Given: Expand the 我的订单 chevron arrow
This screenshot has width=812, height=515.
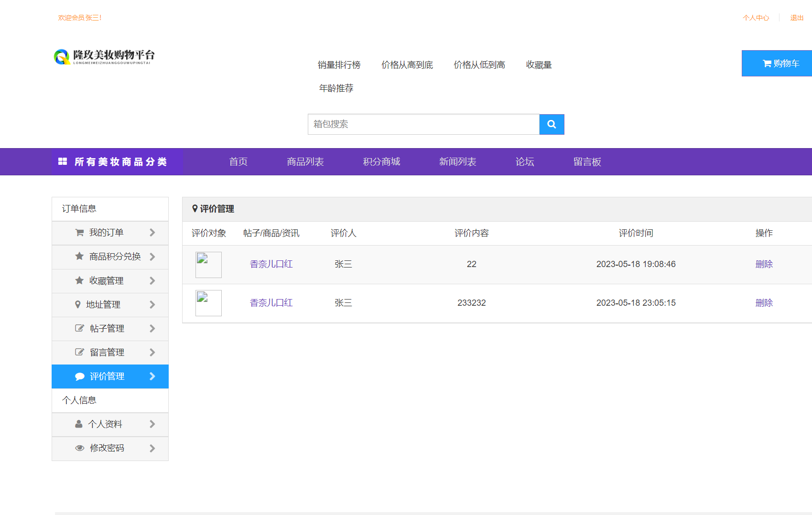Looking at the screenshot, I should 152,233.
